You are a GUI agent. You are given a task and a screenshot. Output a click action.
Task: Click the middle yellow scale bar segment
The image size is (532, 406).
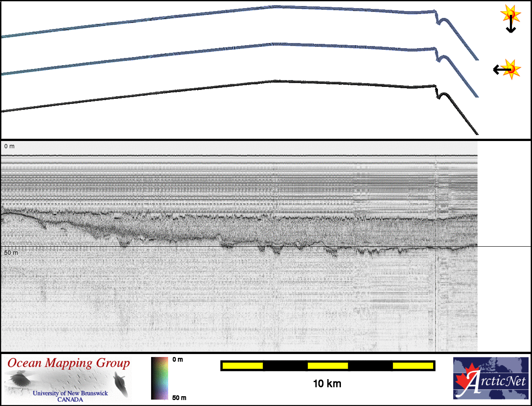point(327,366)
